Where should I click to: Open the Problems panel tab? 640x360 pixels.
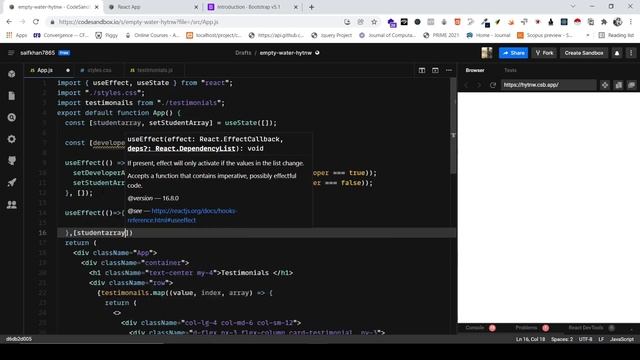pos(526,328)
